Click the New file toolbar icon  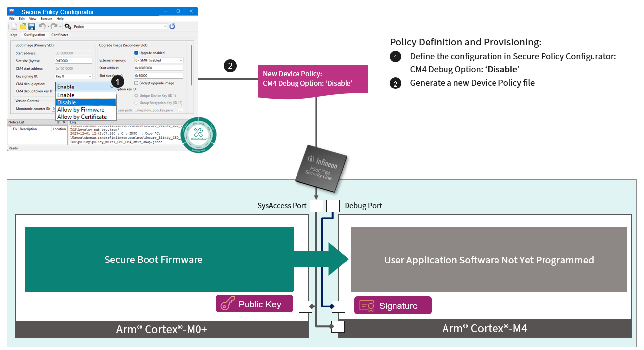[14, 26]
